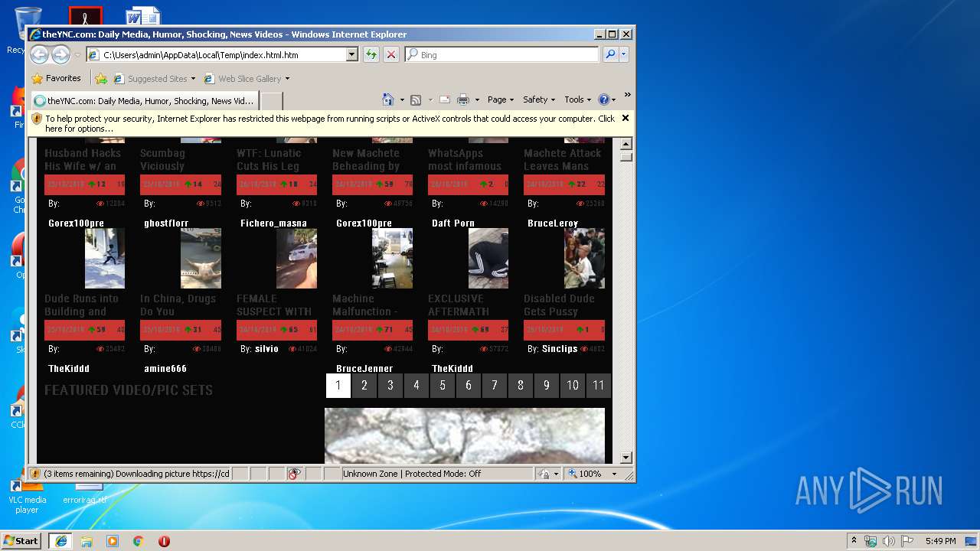Click the vertical scrollbar up arrow
This screenshot has width=980, height=551.
pyautogui.click(x=626, y=144)
